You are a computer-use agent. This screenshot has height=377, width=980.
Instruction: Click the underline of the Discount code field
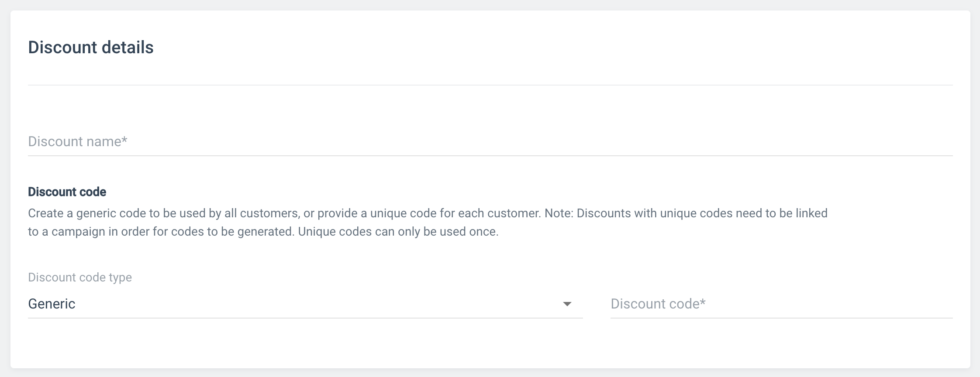click(x=781, y=318)
